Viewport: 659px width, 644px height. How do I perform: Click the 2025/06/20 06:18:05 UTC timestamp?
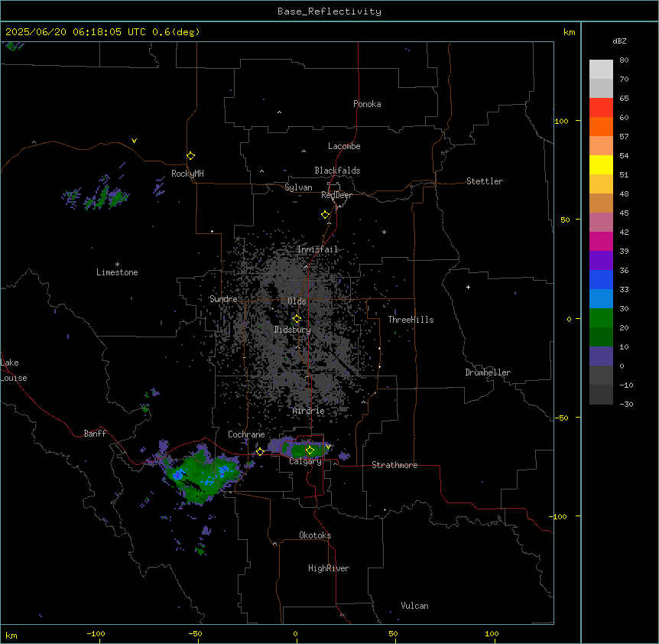pyautogui.click(x=76, y=32)
